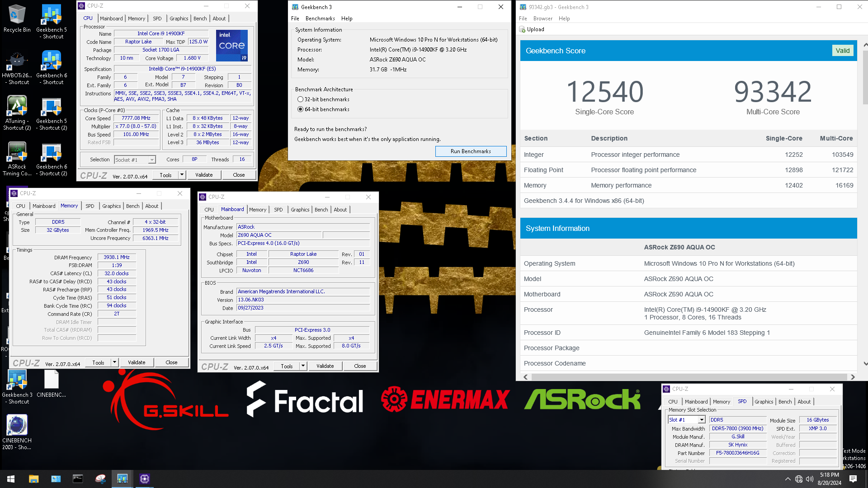The height and width of the screenshot is (488, 868).
Task: Open the Benchmarks menu in Geekbench 3
Action: tap(320, 19)
